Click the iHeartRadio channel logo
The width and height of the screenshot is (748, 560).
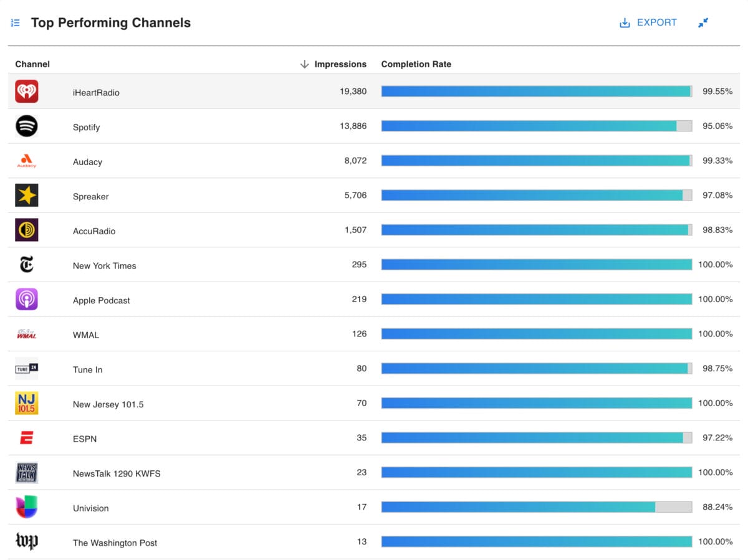[x=27, y=92]
